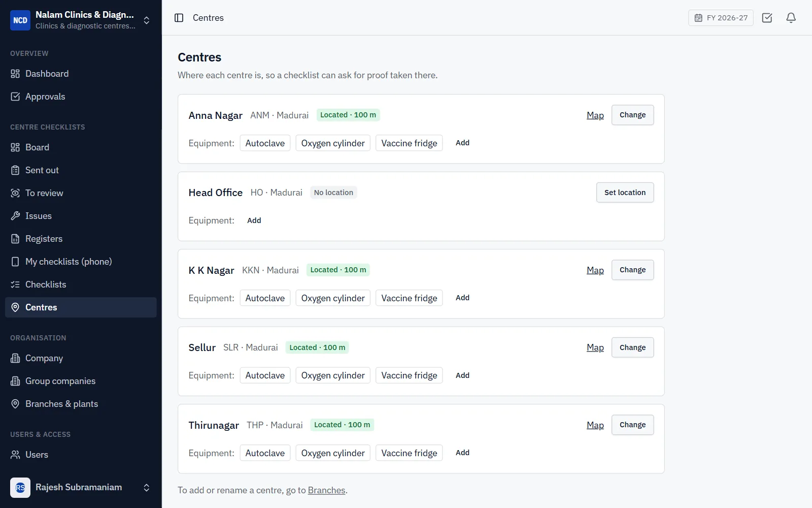Viewport: 812px width, 508px height.
Task: Click Head Office 'No location' badge
Action: (x=333, y=193)
